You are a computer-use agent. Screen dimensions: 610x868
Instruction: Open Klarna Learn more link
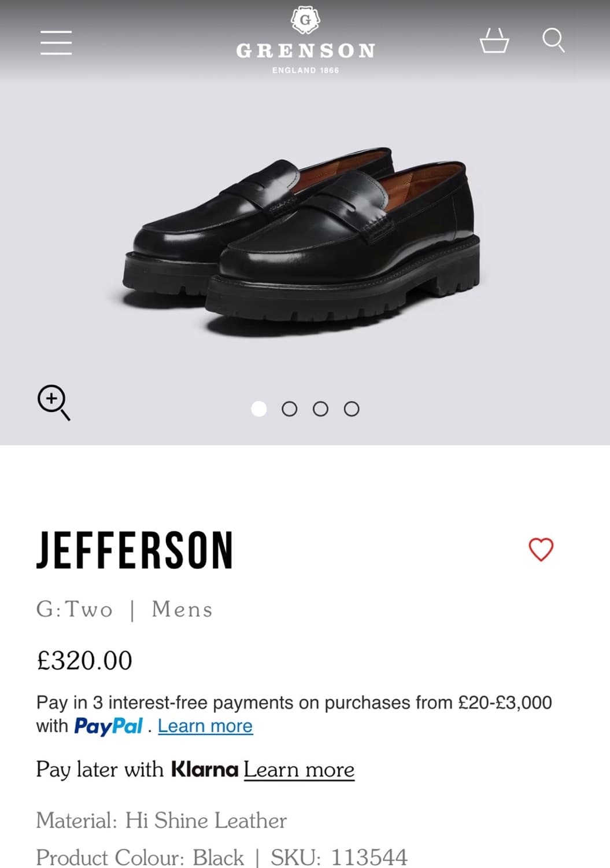(299, 770)
